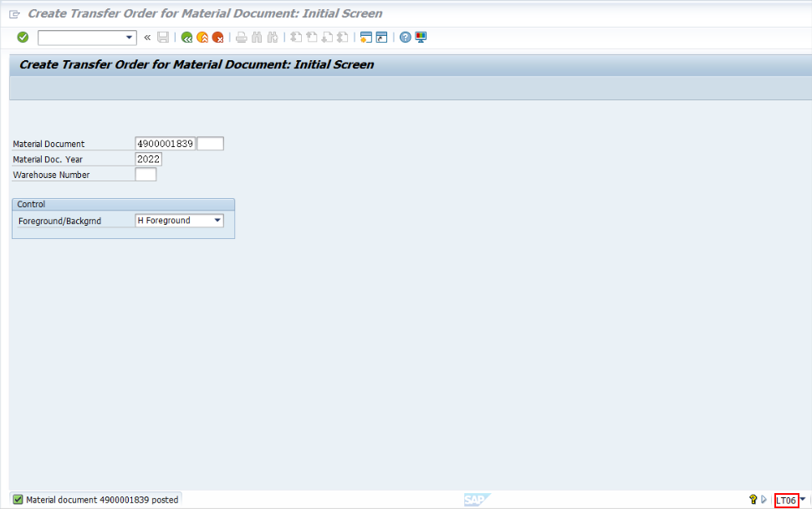Click the Save icon in the toolbar
812x509 pixels.
click(x=162, y=37)
